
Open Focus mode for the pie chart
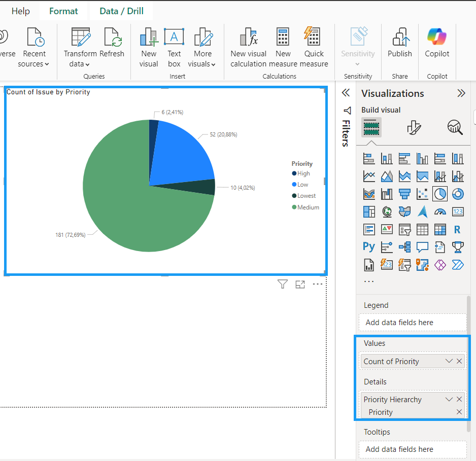point(300,284)
